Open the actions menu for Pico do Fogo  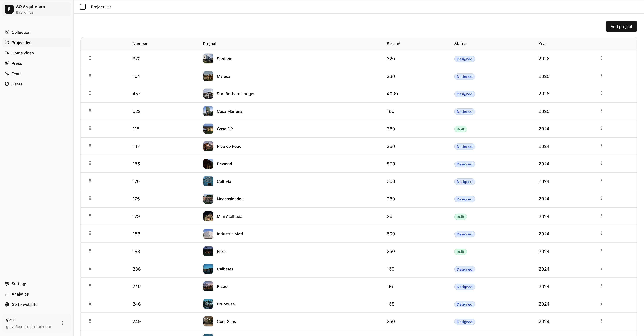click(x=601, y=146)
